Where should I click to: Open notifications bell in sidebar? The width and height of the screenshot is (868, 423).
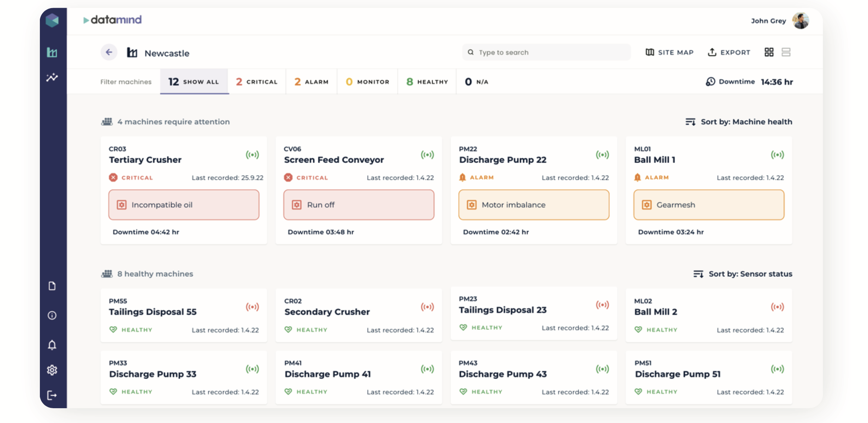[x=52, y=345]
